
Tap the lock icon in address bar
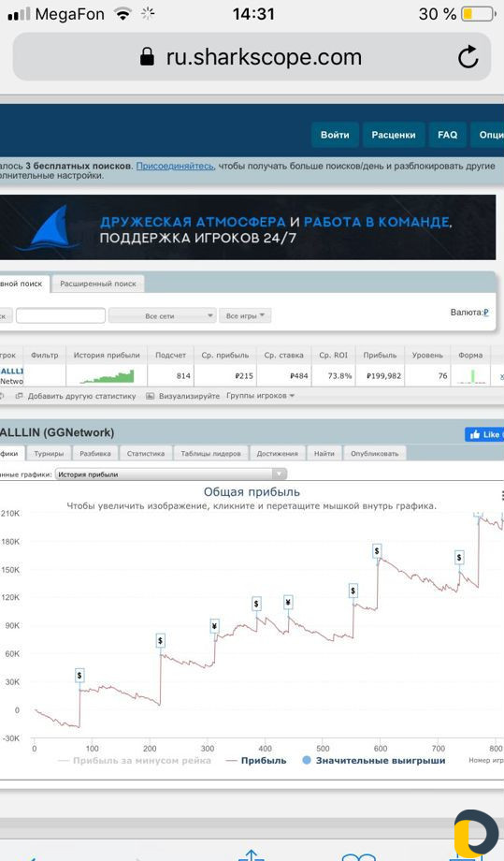tap(147, 56)
